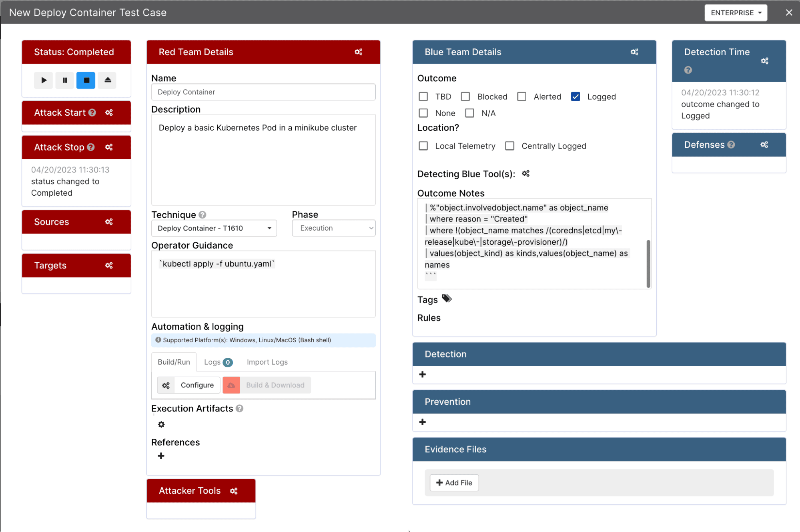Screen dimensions: 800x532
Task: Open the Phase dropdown
Action: [x=333, y=228]
